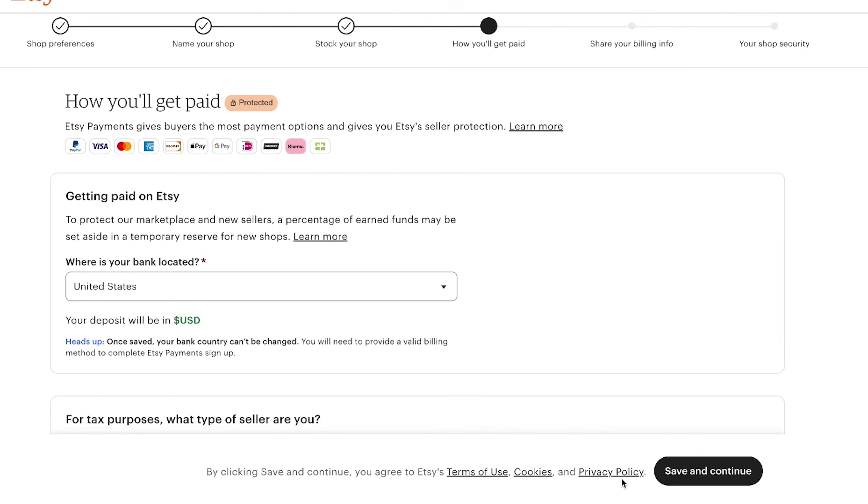Open the Cookies policy link
Image resolution: width=868 pixels, height=504 pixels.
[533, 472]
